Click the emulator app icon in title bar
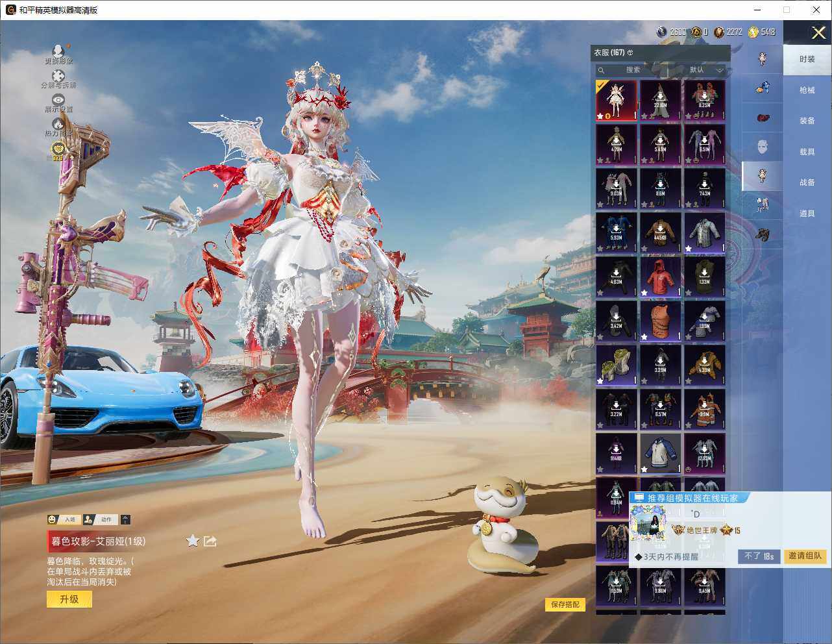 coord(11,10)
